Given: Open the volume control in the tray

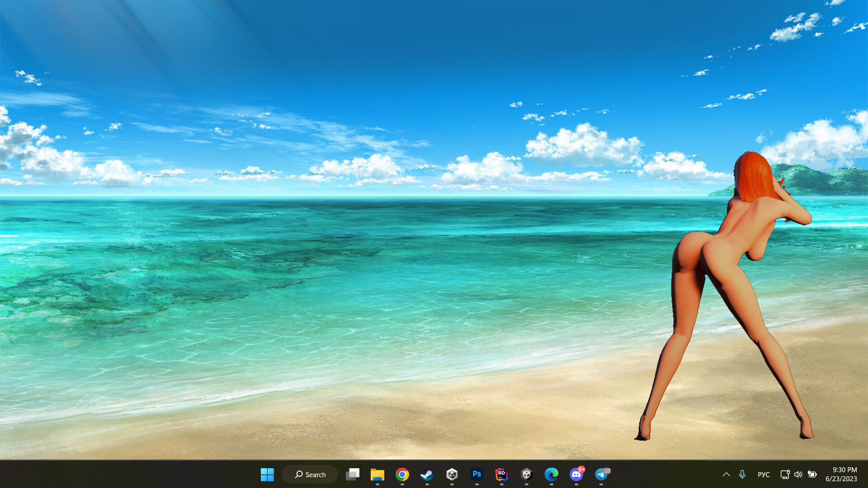Looking at the screenshot, I should click(798, 474).
